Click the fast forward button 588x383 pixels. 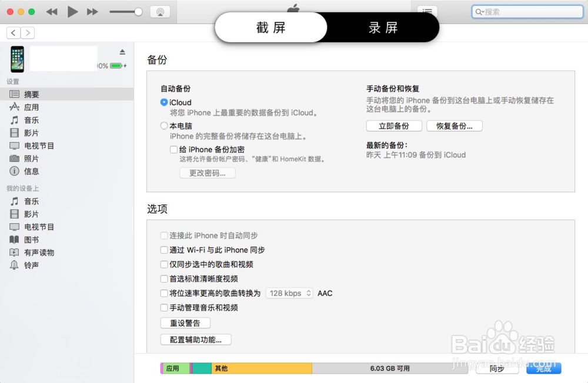click(92, 12)
